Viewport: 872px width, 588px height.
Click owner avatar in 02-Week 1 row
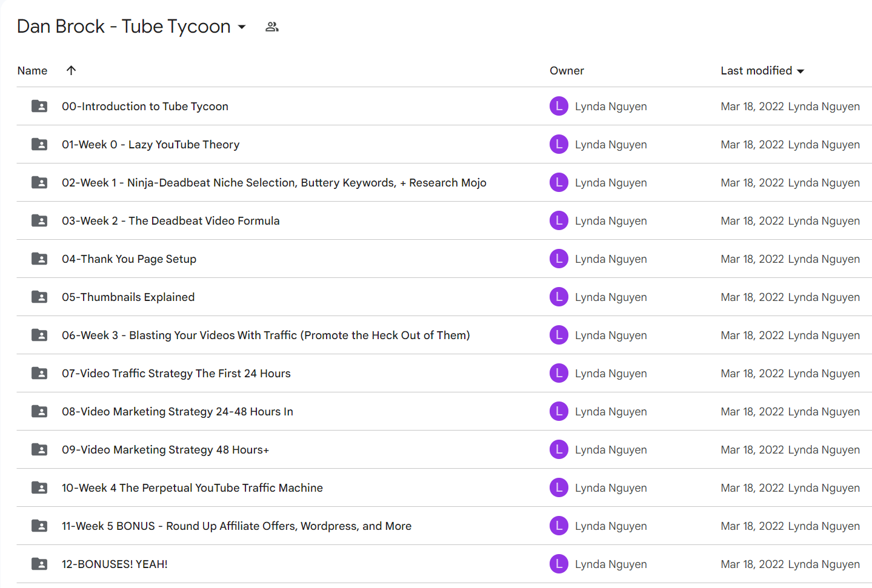tap(559, 182)
